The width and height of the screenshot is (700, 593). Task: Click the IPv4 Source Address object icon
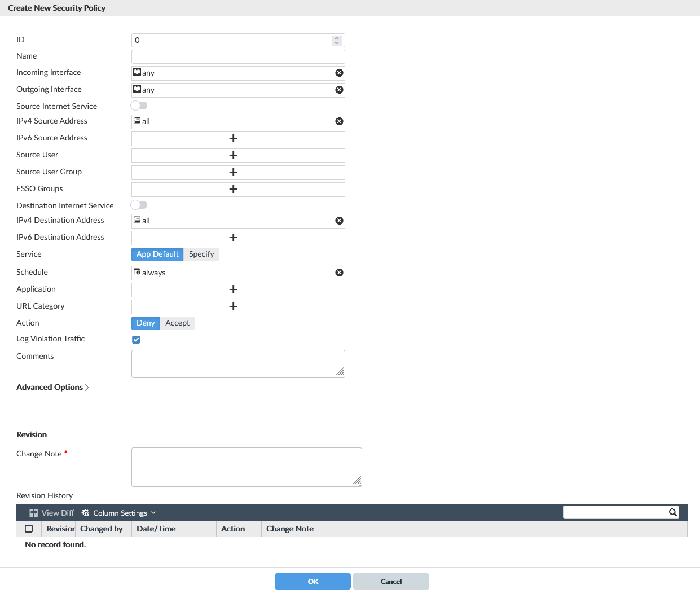(x=137, y=120)
